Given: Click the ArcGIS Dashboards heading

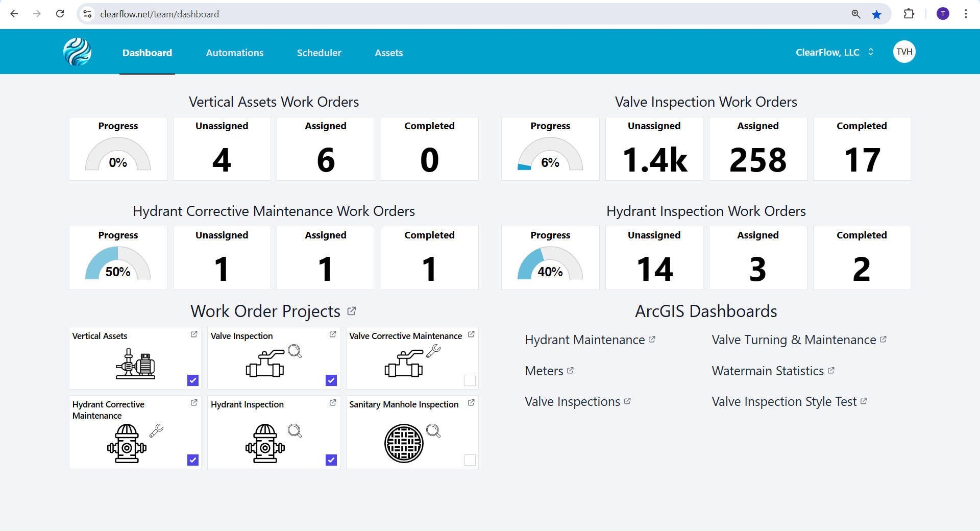Looking at the screenshot, I should coord(706,311).
